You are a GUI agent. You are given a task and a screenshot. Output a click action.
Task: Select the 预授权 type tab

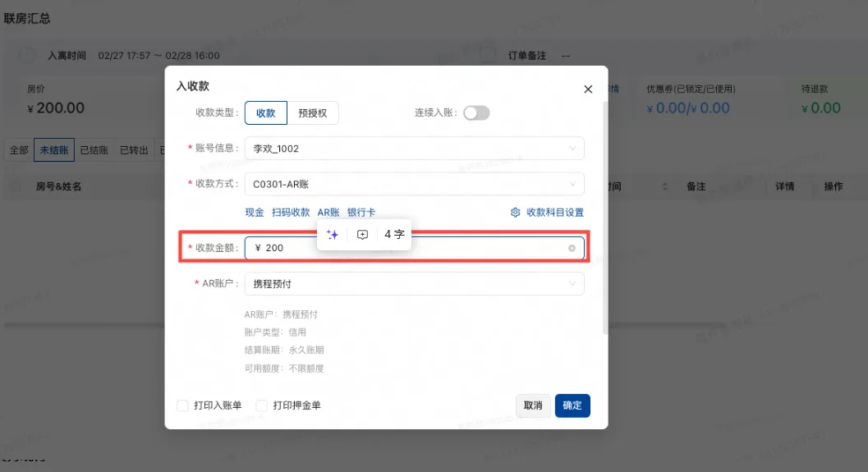click(x=313, y=113)
